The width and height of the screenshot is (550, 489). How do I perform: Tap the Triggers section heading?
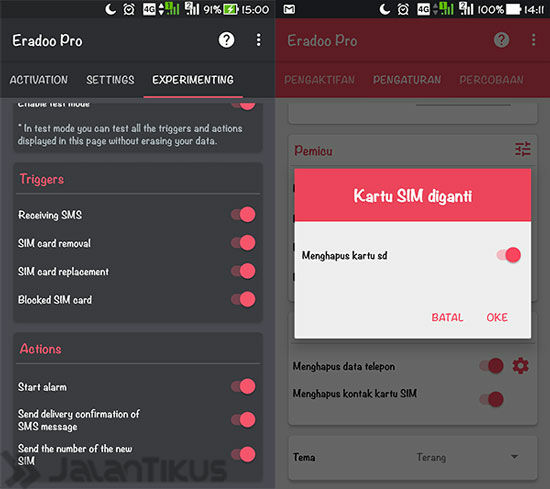point(42,179)
